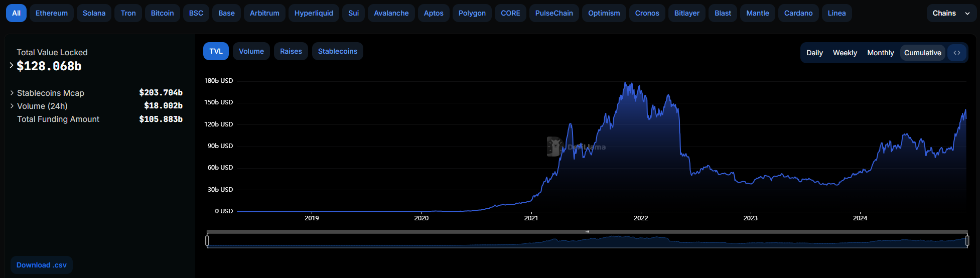Filter by Bitlayer chain

tap(687, 13)
